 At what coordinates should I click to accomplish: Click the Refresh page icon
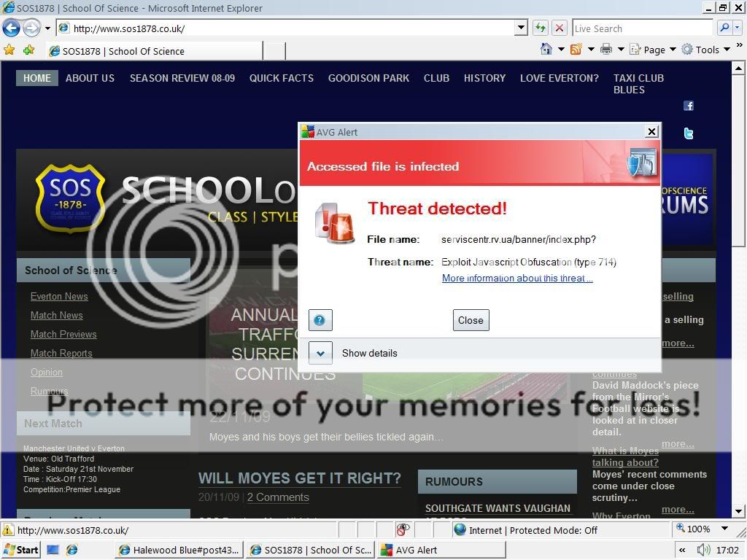pyautogui.click(x=541, y=28)
